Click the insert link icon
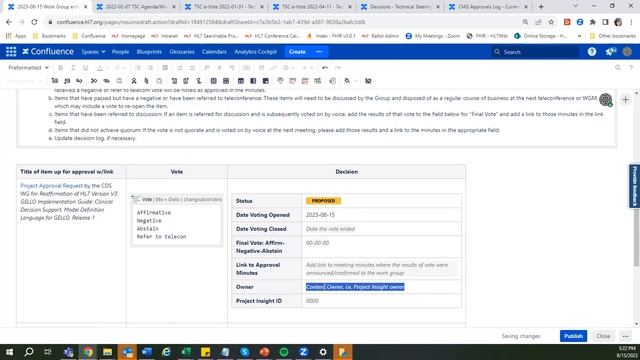640x360 pixels. click(274, 68)
